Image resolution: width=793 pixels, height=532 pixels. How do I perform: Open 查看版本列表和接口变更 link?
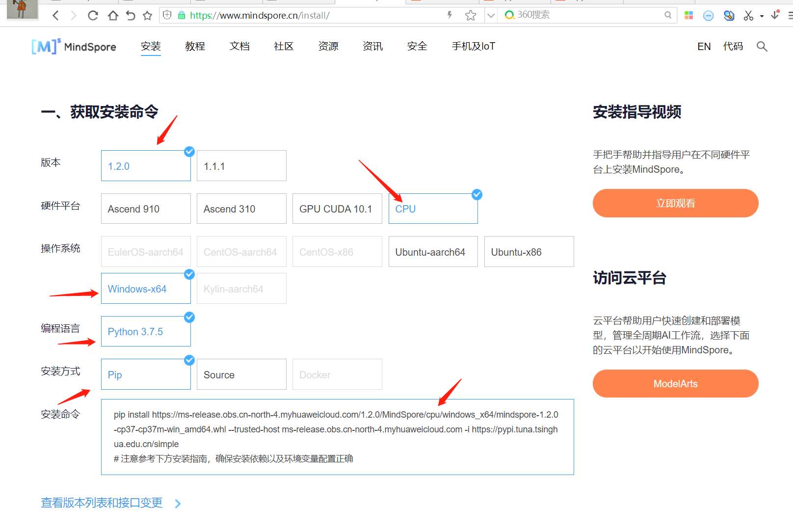tap(102, 503)
